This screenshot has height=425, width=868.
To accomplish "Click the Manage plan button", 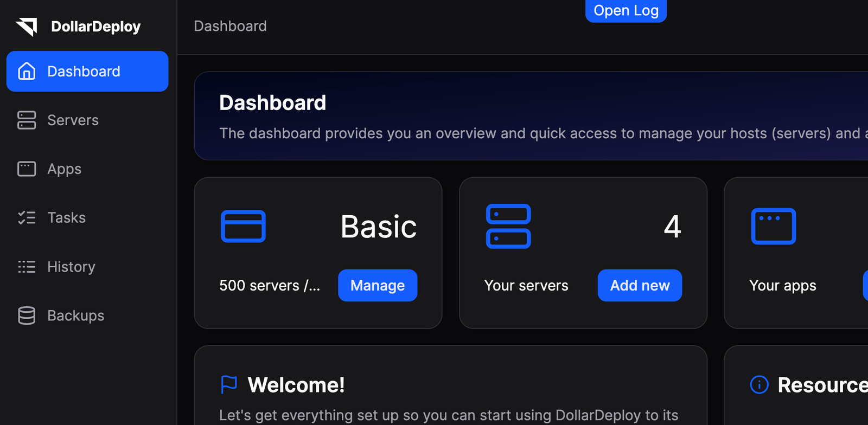I will [x=378, y=285].
